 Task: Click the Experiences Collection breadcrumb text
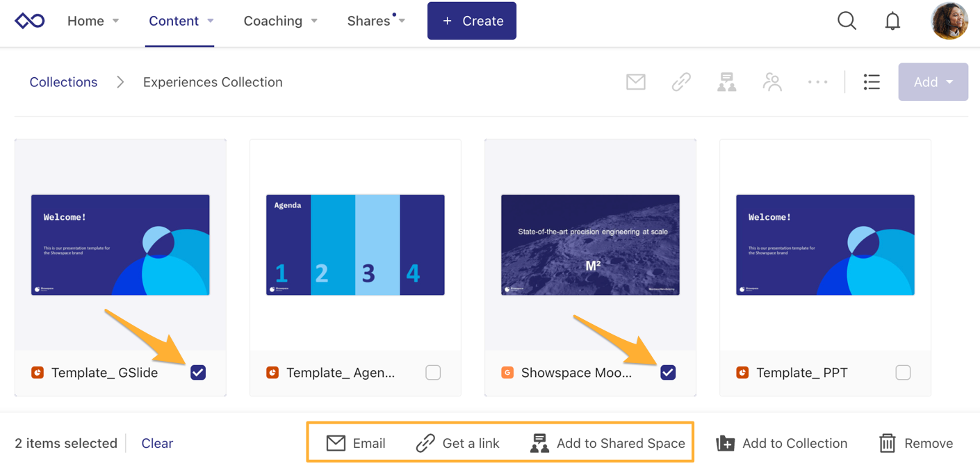coord(213,82)
